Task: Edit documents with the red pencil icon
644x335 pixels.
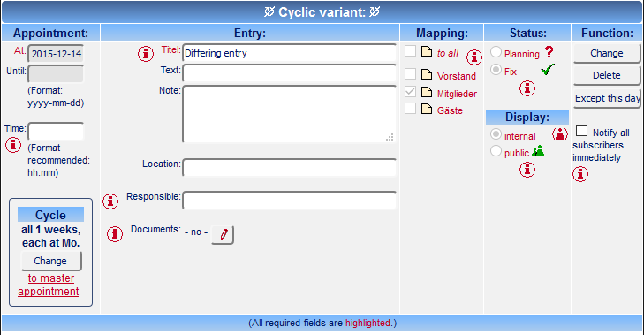Action: pos(223,235)
